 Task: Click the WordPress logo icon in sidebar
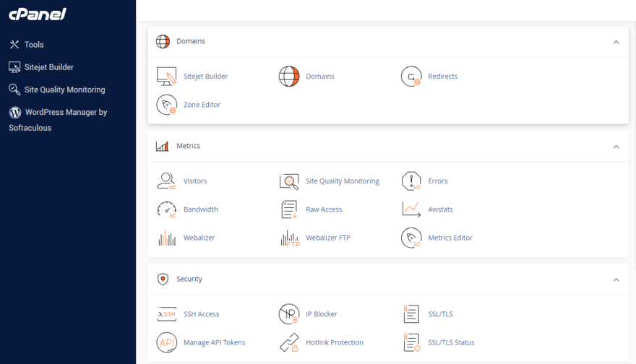tap(15, 112)
